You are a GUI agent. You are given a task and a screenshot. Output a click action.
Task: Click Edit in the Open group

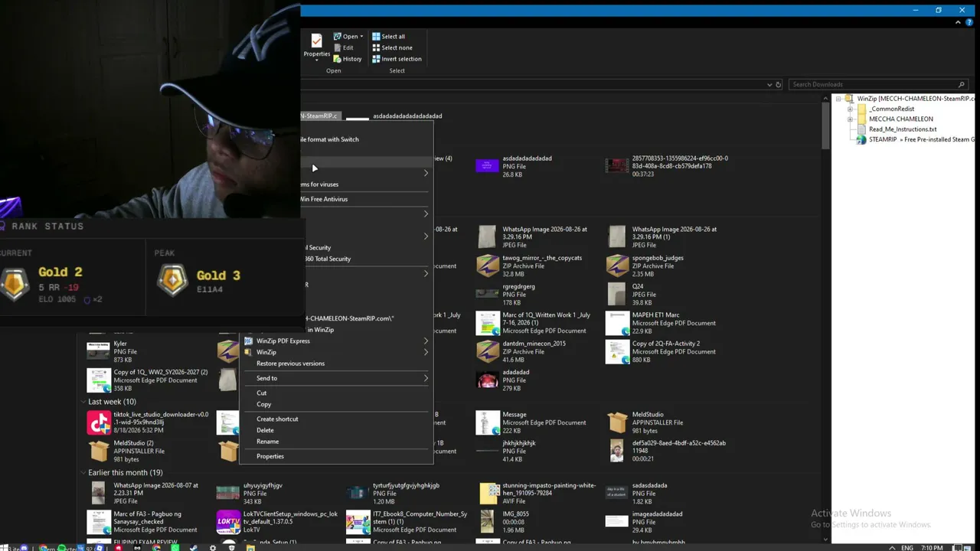point(343,47)
